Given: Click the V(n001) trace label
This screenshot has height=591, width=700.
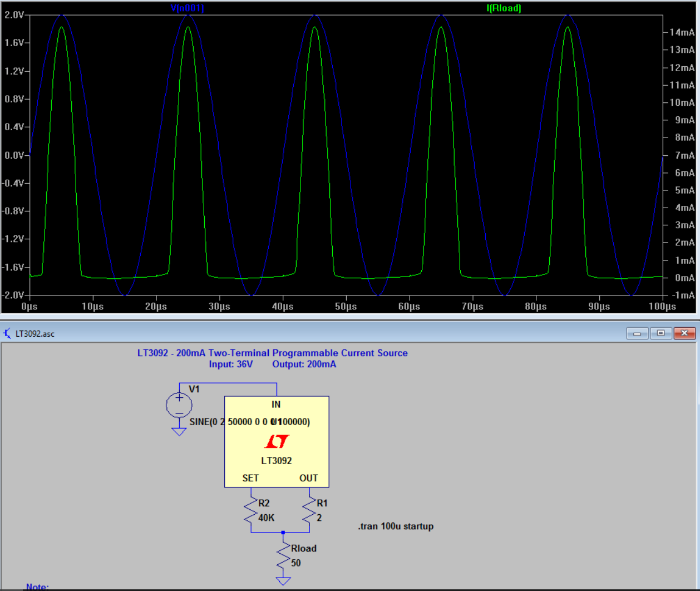Looking at the screenshot, I should pos(187,8).
